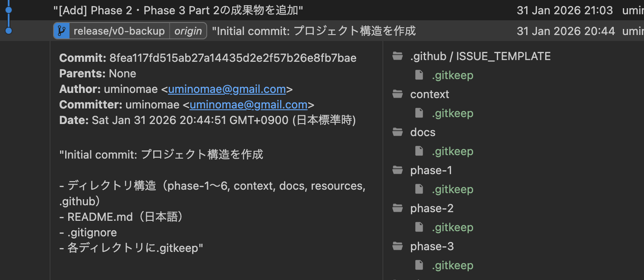
Task: Click the 31 Jan 2026 21:03 date
Action: (565, 10)
